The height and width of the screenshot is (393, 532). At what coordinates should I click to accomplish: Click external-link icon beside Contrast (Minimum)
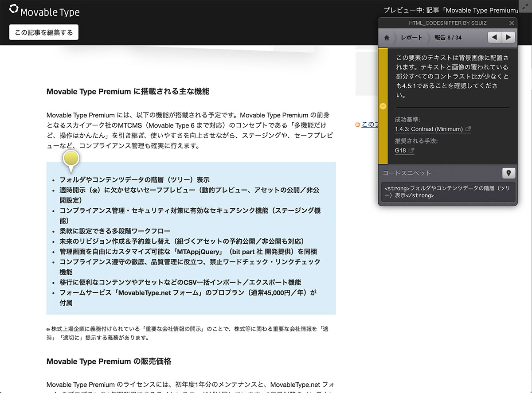point(468,129)
